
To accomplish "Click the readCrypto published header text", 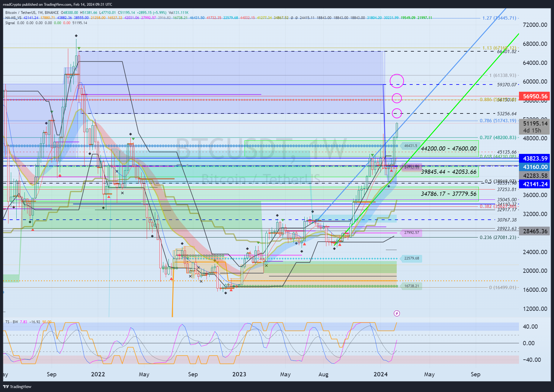I will pyautogui.click(x=57, y=5).
